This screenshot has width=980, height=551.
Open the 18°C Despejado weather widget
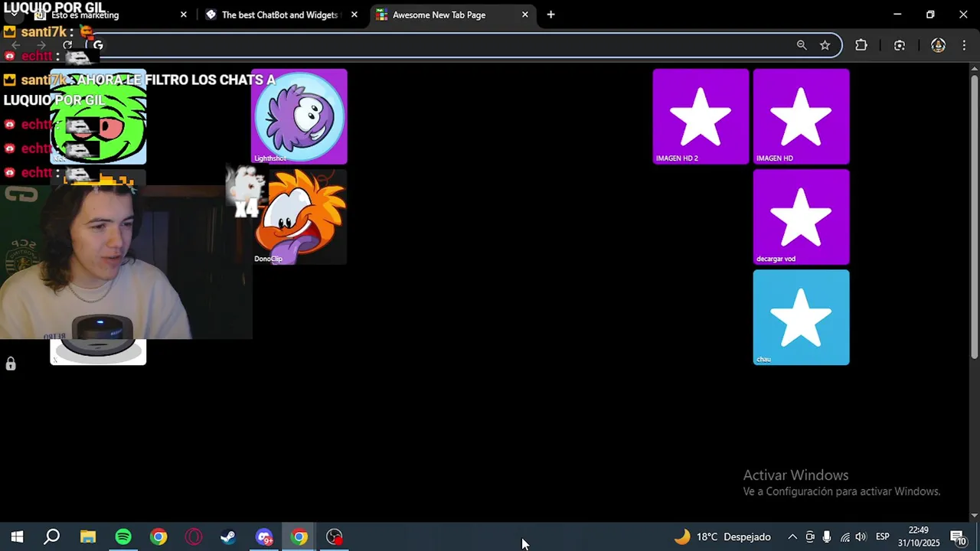722,536
